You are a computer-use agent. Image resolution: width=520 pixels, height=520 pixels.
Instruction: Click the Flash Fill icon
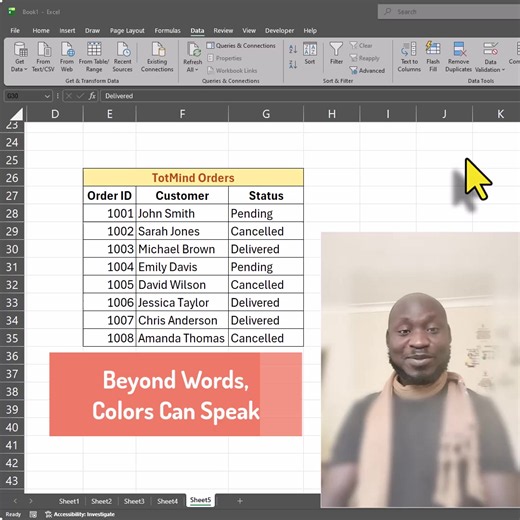(x=433, y=49)
